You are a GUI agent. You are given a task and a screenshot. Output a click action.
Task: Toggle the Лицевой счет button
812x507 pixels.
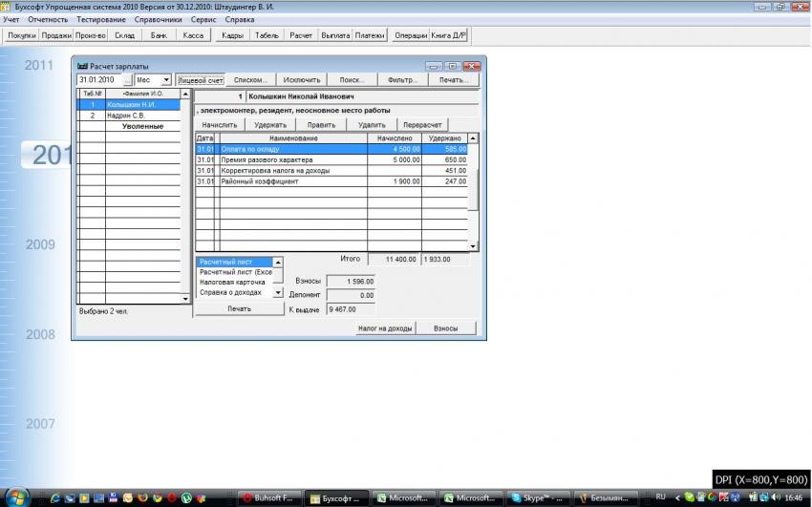200,80
